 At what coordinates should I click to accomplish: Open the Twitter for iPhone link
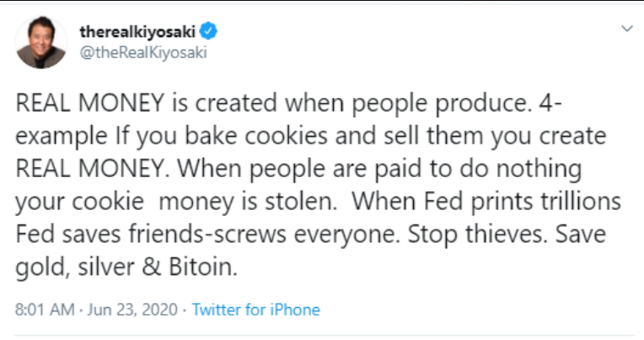pyautogui.click(x=255, y=310)
